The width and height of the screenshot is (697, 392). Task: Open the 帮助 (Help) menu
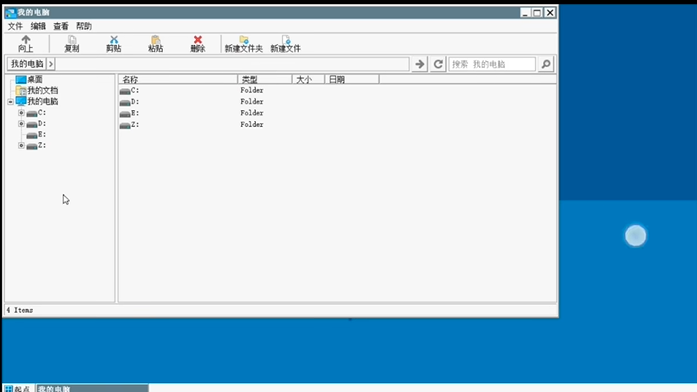tap(84, 26)
